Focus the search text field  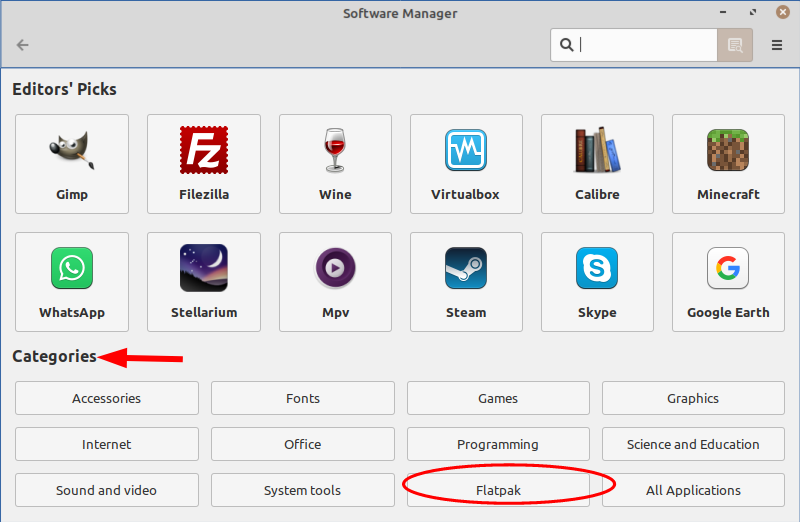[634, 45]
